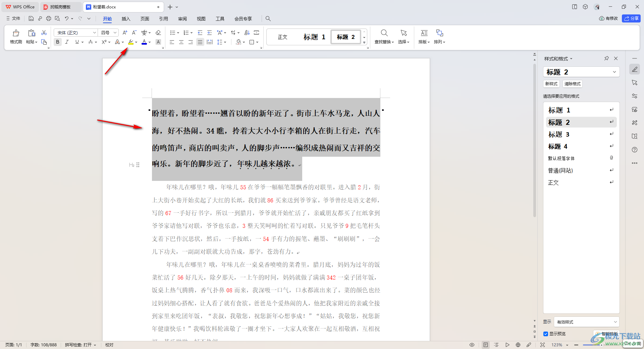Click the eye protection mode icon in status bar
Viewport: 644px width, 349px height.
pyautogui.click(x=472, y=345)
